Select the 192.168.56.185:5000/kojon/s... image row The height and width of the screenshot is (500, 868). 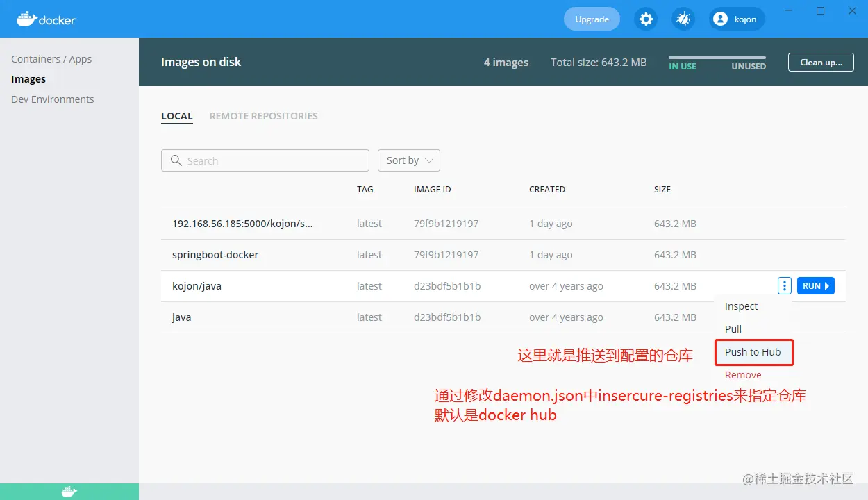(x=503, y=224)
